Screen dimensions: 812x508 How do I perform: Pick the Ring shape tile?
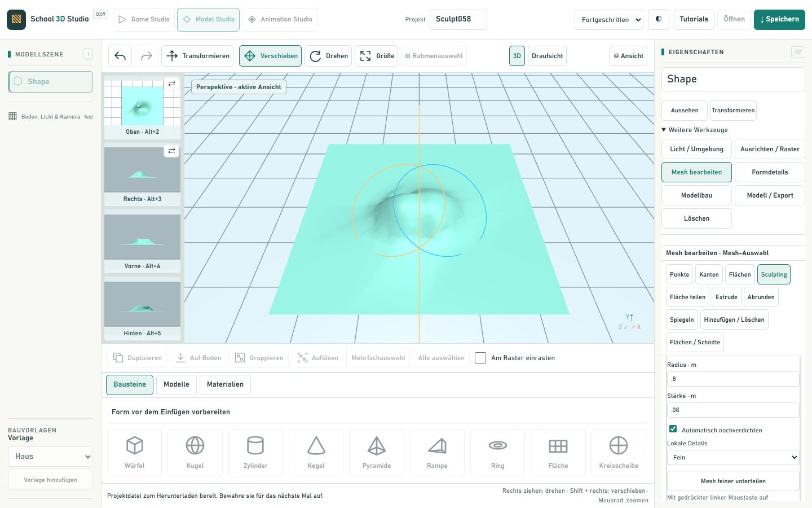[x=497, y=453]
